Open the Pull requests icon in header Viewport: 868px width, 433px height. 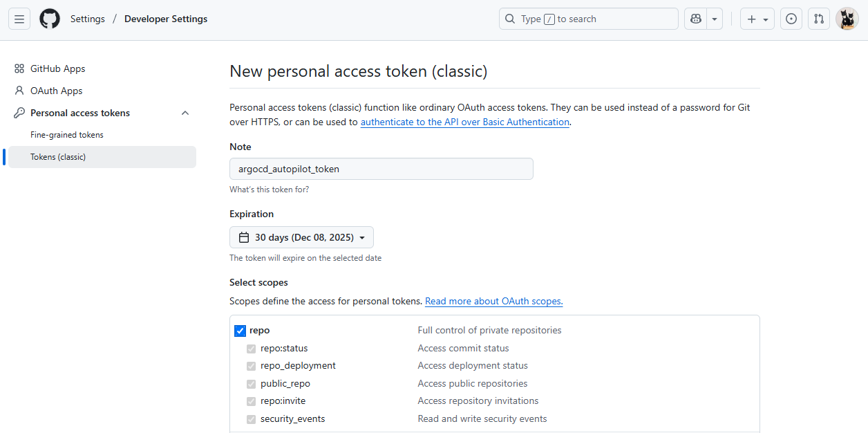[819, 19]
